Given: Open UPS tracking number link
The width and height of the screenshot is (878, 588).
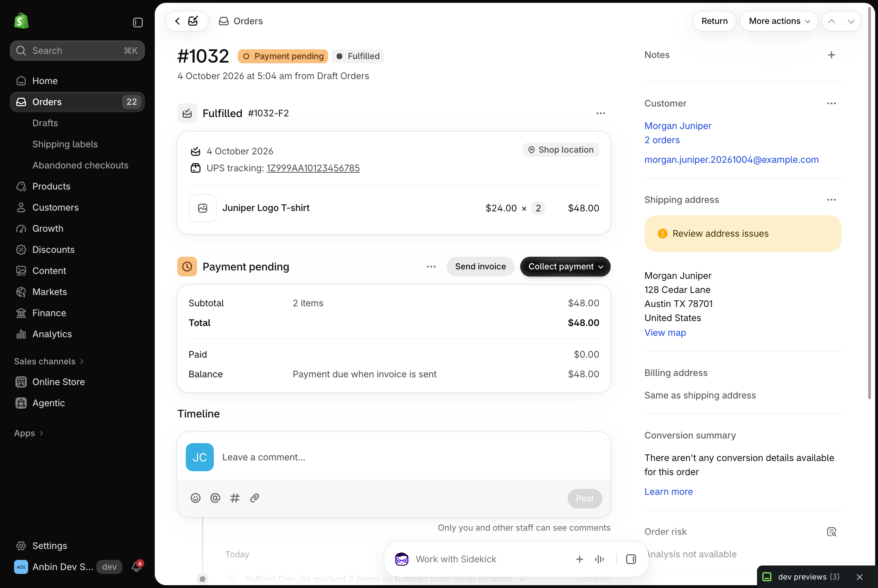Looking at the screenshot, I should [313, 168].
